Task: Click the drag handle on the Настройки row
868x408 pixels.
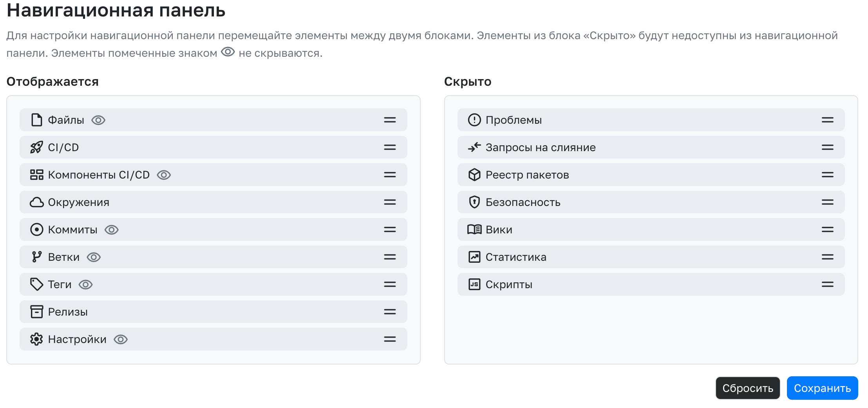Action: pyautogui.click(x=390, y=339)
